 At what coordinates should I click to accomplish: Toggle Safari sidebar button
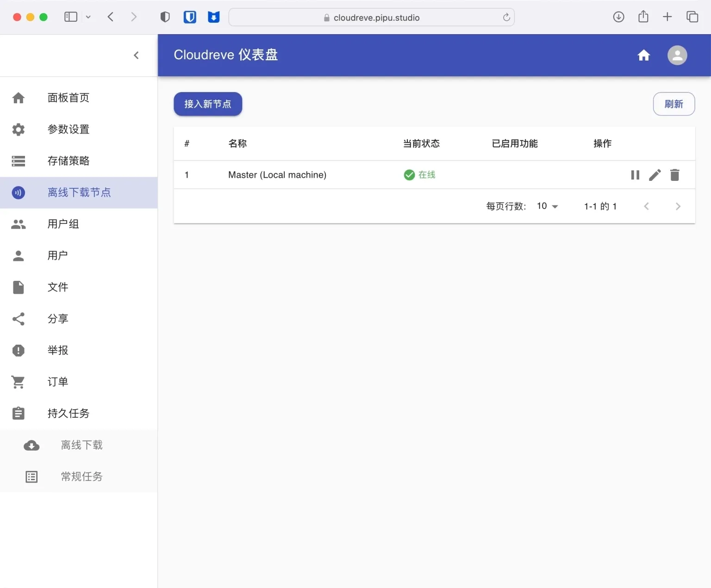click(x=71, y=17)
